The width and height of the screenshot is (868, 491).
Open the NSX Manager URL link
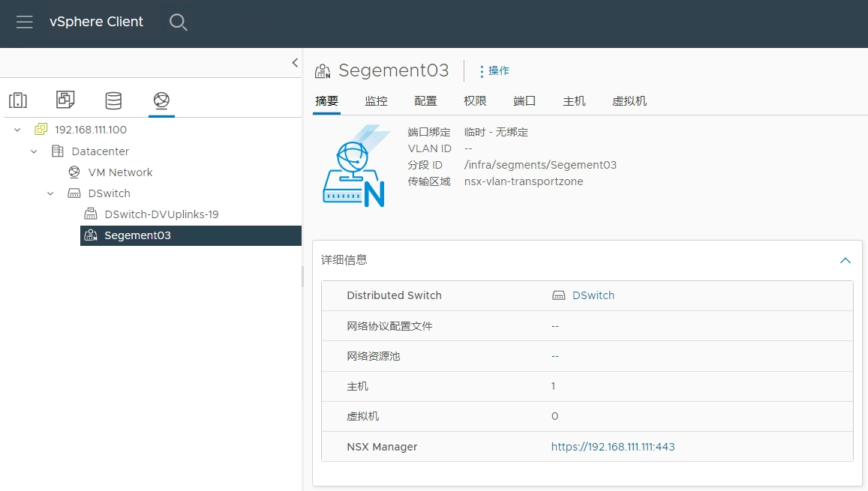point(613,447)
